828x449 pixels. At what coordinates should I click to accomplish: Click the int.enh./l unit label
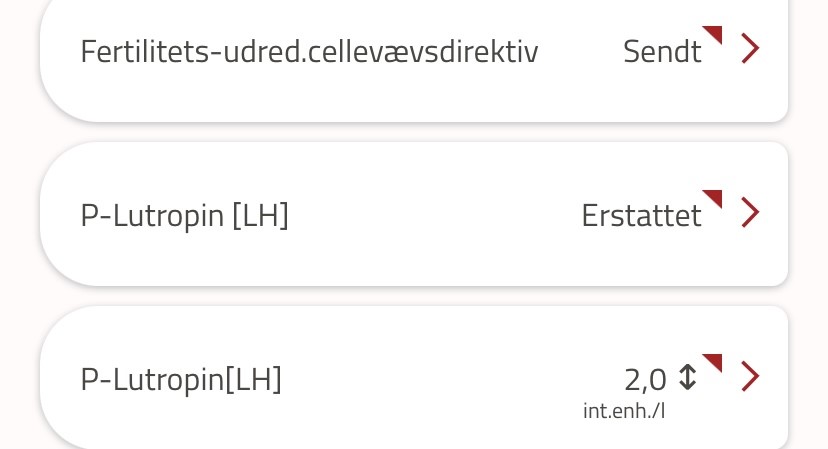623,411
